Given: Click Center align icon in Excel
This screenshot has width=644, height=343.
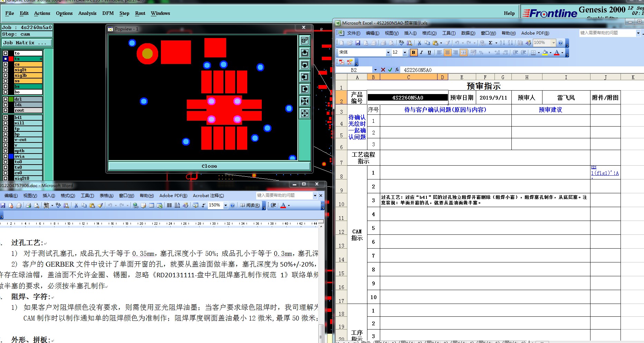Looking at the screenshot, I should [448, 53].
